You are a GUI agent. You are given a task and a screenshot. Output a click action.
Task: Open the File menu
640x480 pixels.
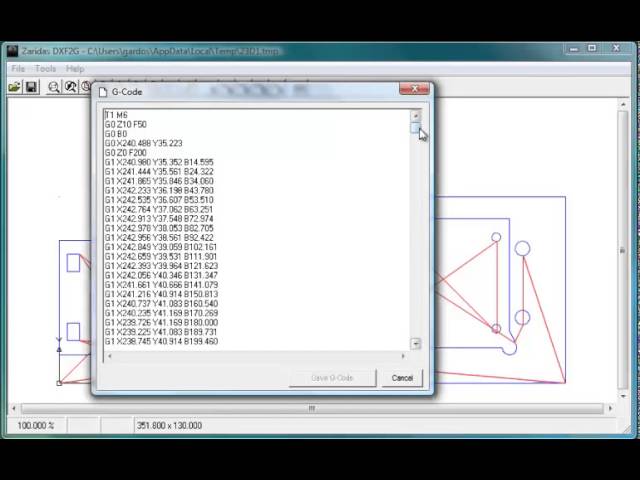18,69
